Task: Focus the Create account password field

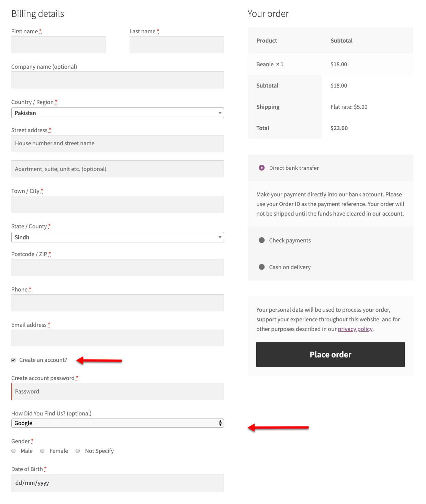Action: (117, 391)
